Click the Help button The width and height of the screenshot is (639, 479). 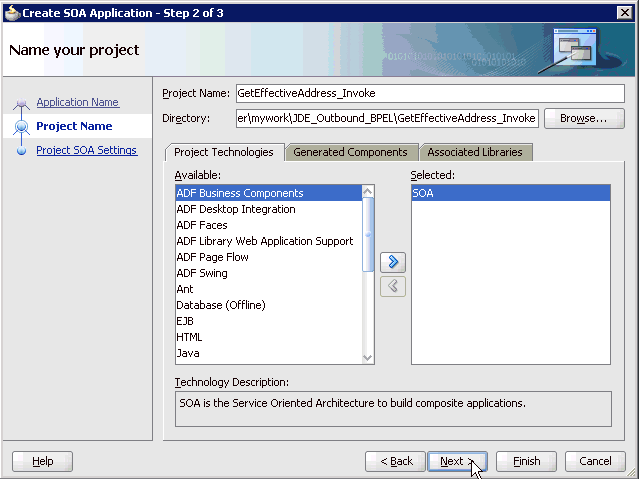click(42, 461)
